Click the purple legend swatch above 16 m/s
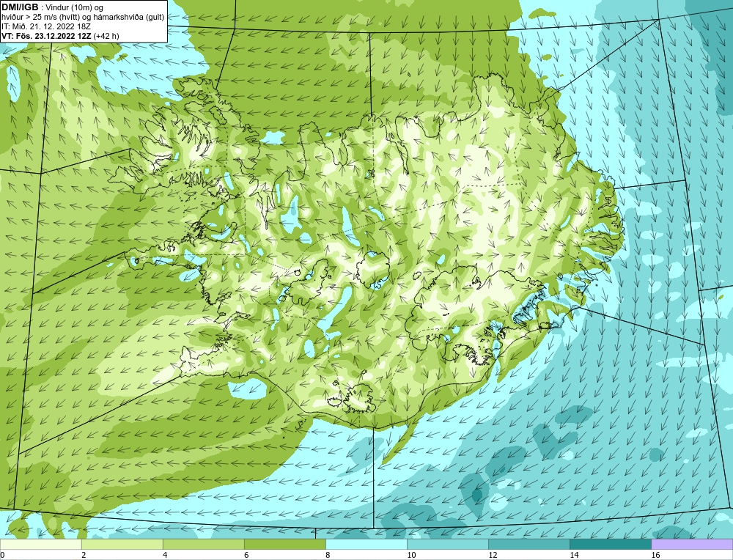The width and height of the screenshot is (733, 560). coord(692,544)
